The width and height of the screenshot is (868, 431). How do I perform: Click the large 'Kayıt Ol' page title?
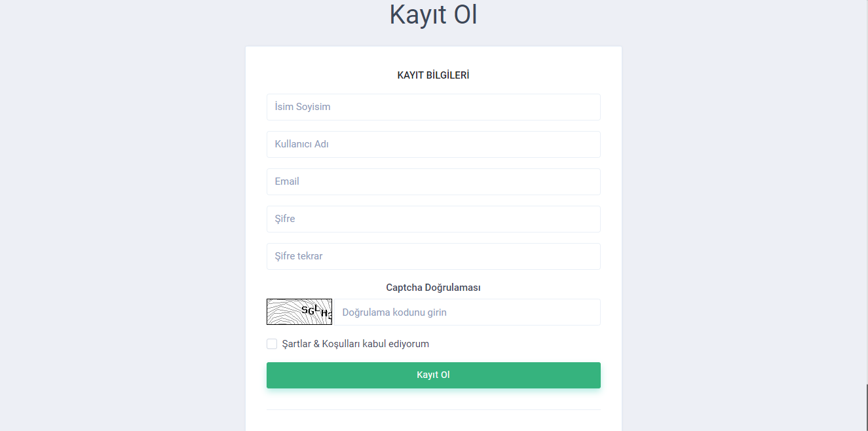coord(433,14)
